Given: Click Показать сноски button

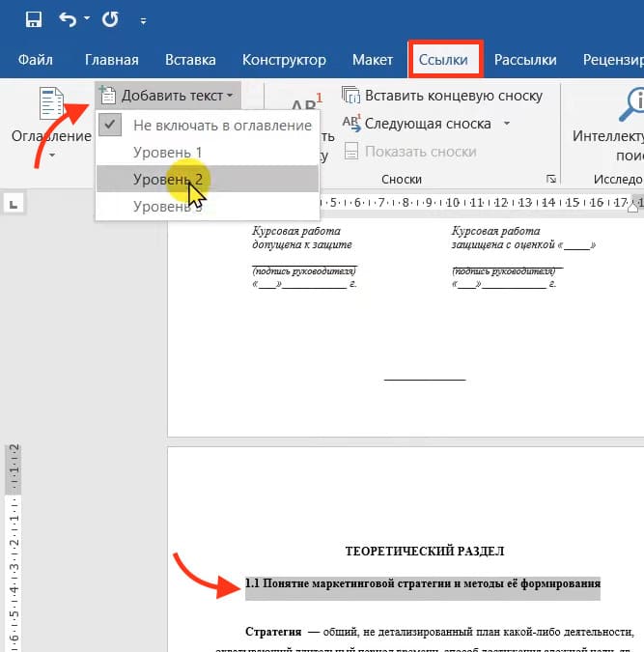Looking at the screenshot, I should (x=409, y=152).
